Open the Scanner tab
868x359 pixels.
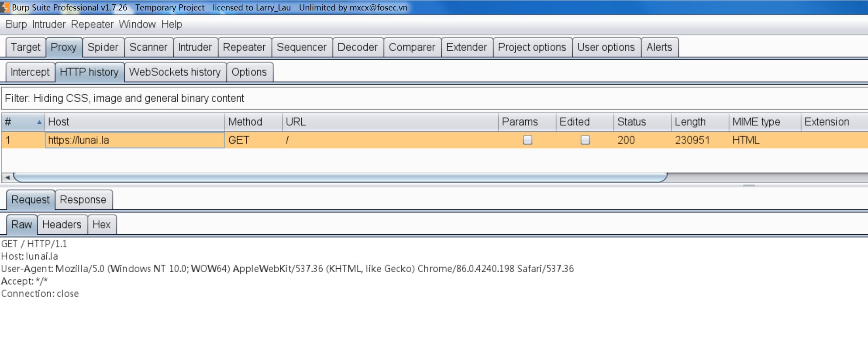[x=148, y=47]
